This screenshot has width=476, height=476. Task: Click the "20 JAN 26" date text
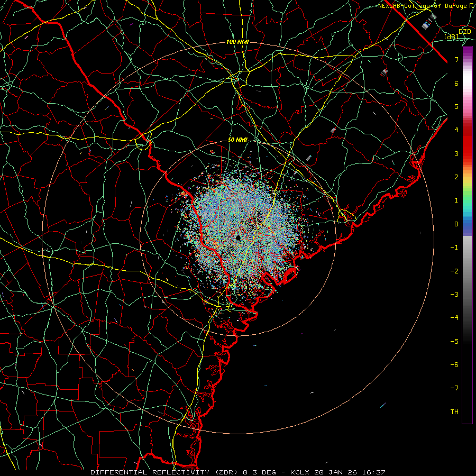point(335,472)
